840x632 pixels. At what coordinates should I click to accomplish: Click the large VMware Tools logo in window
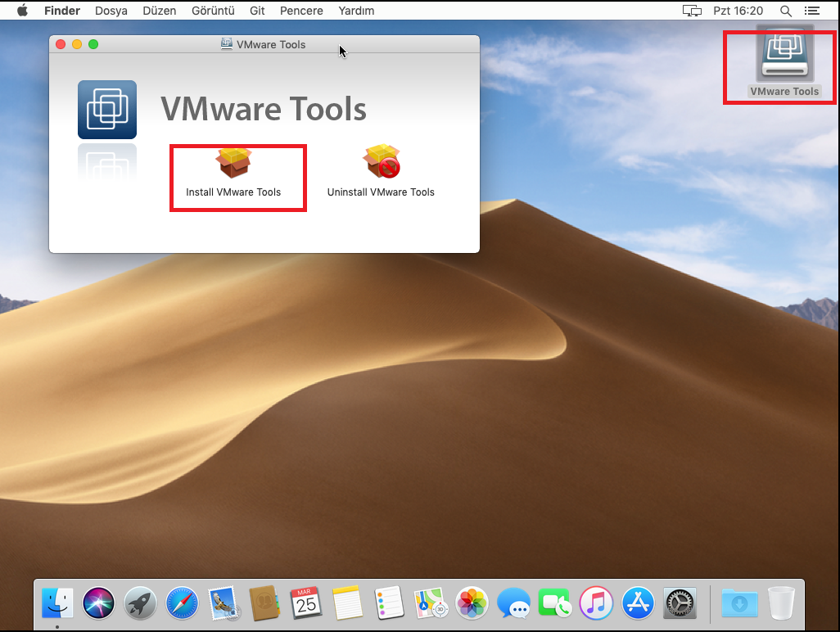107,109
